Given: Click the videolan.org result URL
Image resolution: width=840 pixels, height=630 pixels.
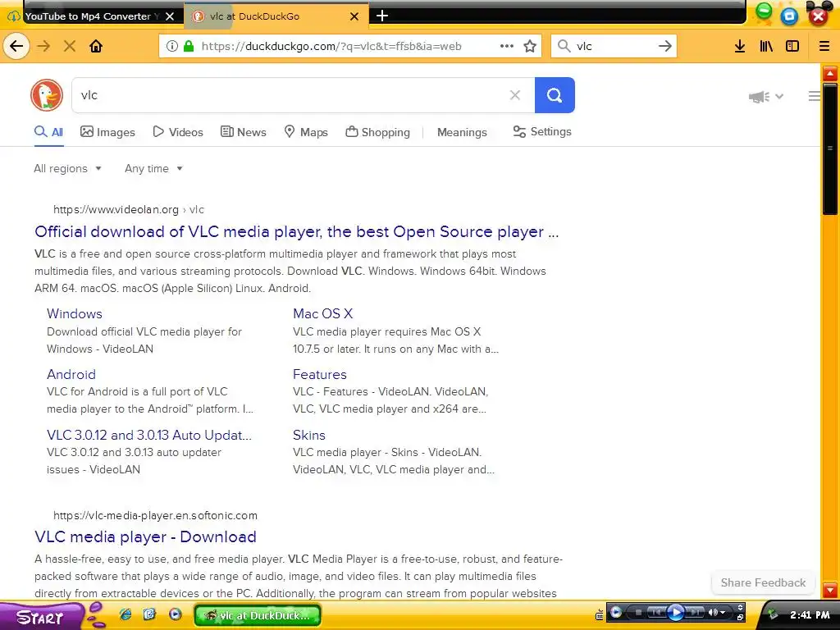Looking at the screenshot, I should point(129,209).
